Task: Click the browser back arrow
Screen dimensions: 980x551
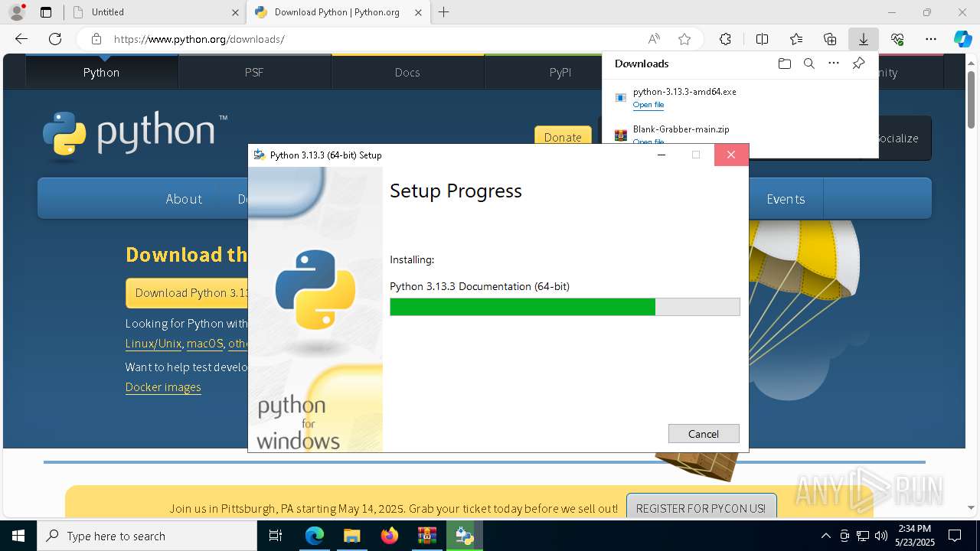Action: pyautogui.click(x=21, y=39)
